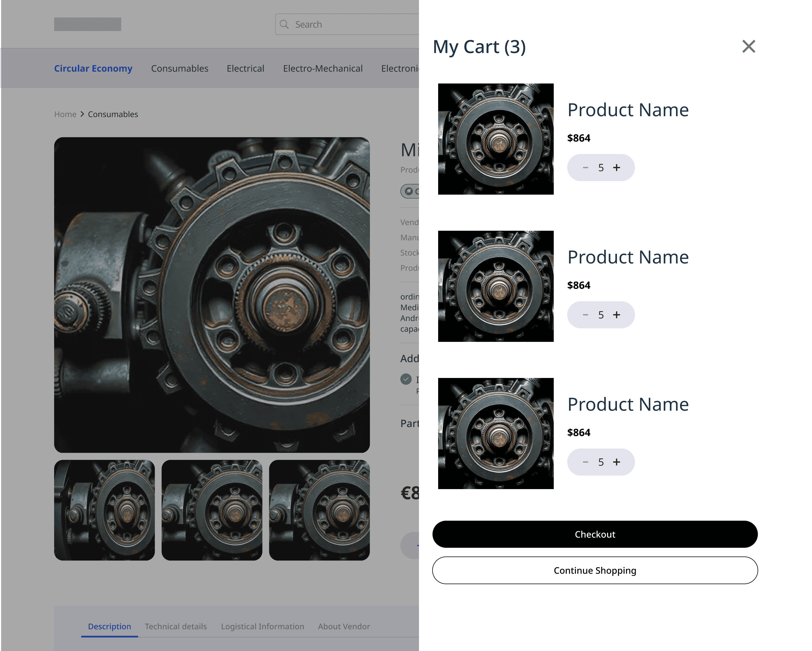The height and width of the screenshot is (651, 812).
Task: Decrease quantity of third cart product
Action: click(585, 462)
